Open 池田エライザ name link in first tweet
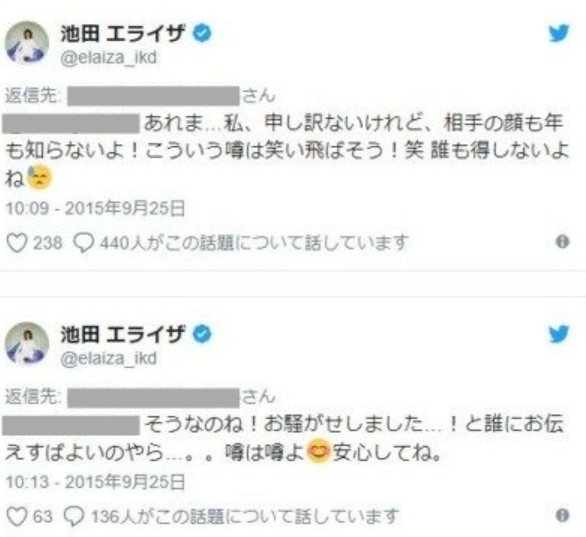586x537 pixels. pyautogui.click(x=123, y=33)
